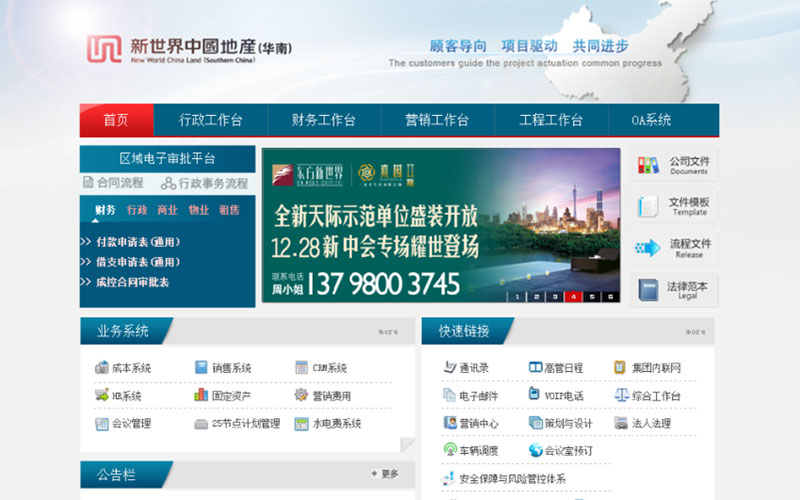Open the 公司文件 Documents folder icon
The height and width of the screenshot is (500, 800).
(x=647, y=165)
